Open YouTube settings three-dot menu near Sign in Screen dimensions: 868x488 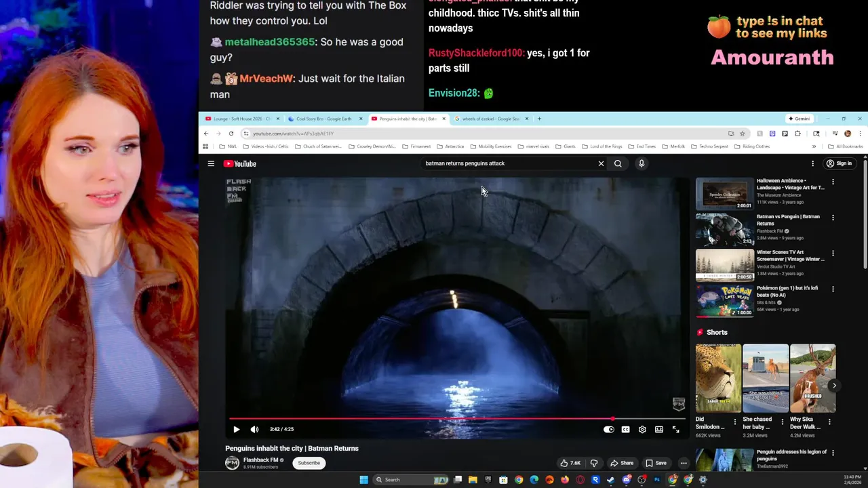coord(812,163)
